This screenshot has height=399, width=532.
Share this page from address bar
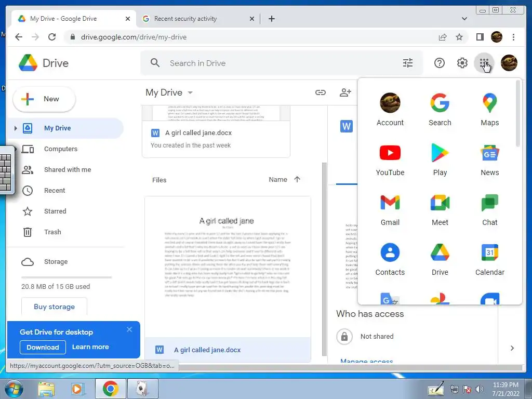(443, 37)
